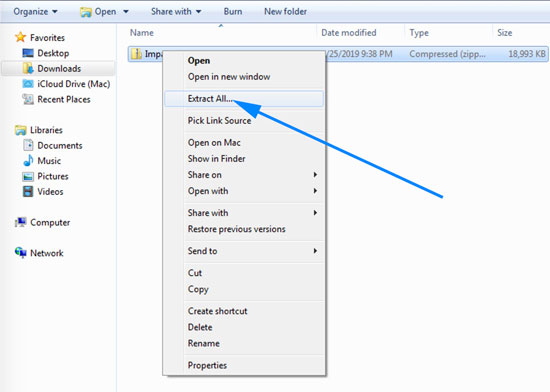Click the Recent Places icon
550x392 pixels.
tap(28, 99)
